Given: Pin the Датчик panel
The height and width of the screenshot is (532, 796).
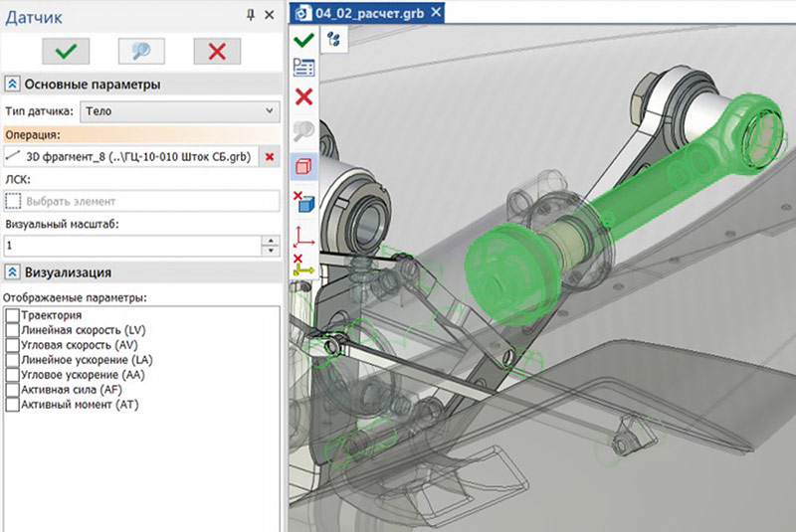Looking at the screenshot, I should (x=250, y=15).
